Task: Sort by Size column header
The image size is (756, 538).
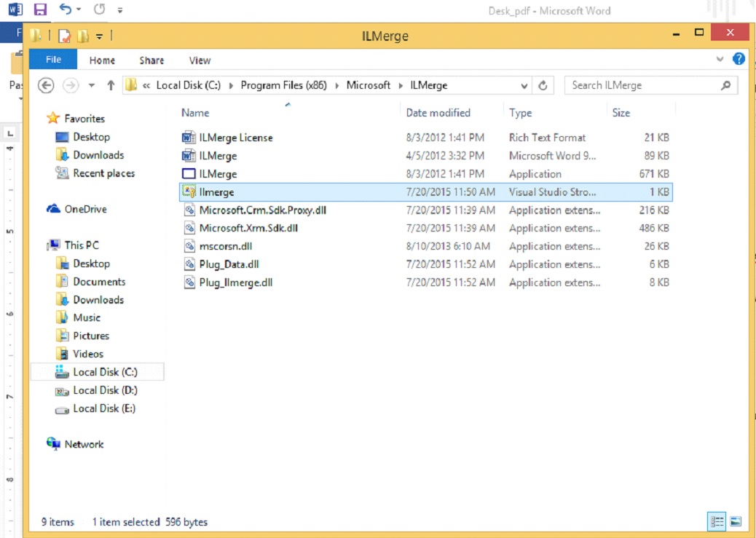Action: coord(621,113)
